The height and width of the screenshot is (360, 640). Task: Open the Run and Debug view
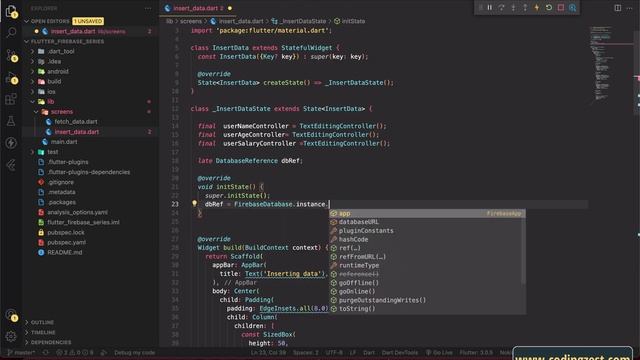[x=11, y=77]
